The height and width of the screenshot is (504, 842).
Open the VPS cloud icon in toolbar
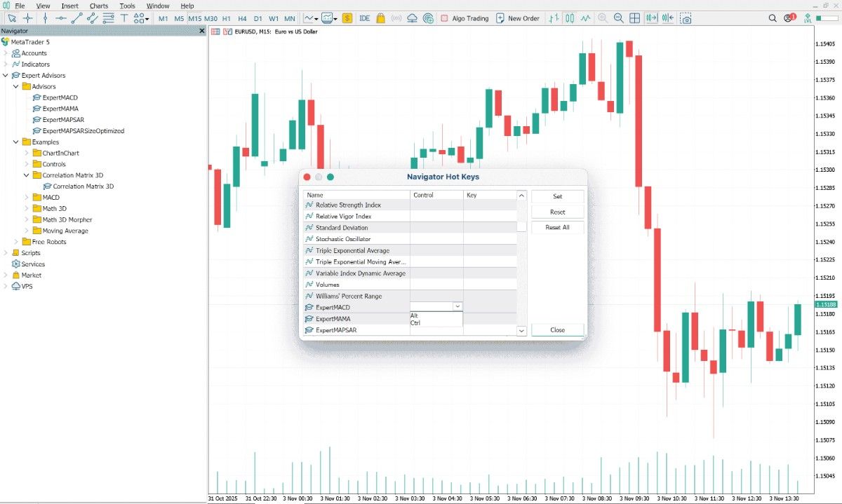coord(413,18)
